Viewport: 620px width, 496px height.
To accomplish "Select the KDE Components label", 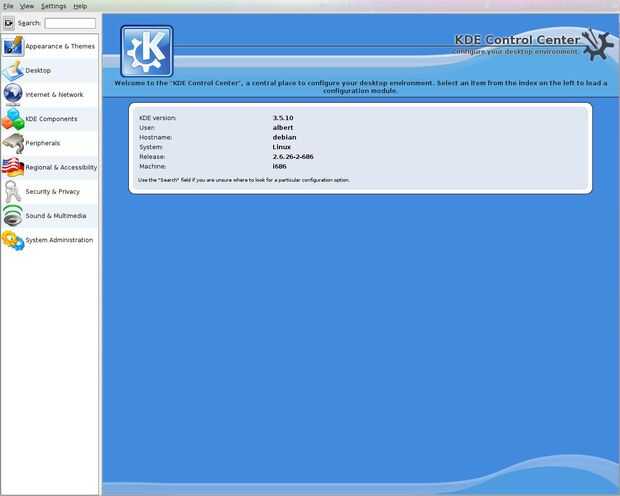I will click(51, 119).
